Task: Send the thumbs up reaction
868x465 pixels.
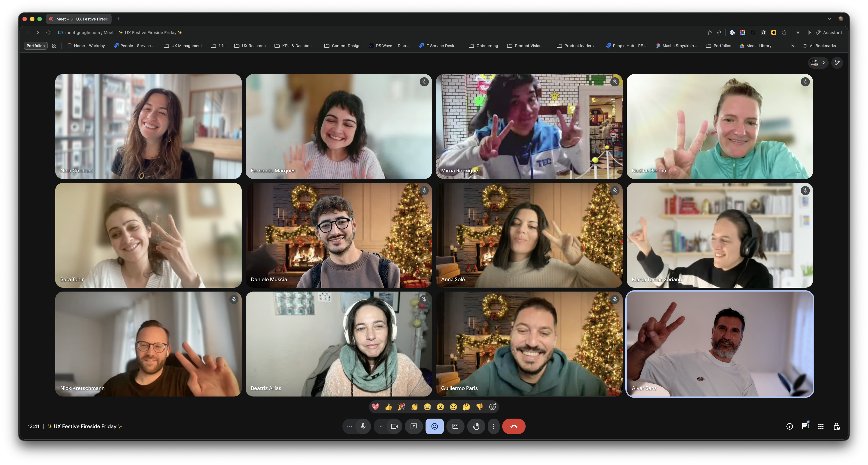Action: (388, 407)
